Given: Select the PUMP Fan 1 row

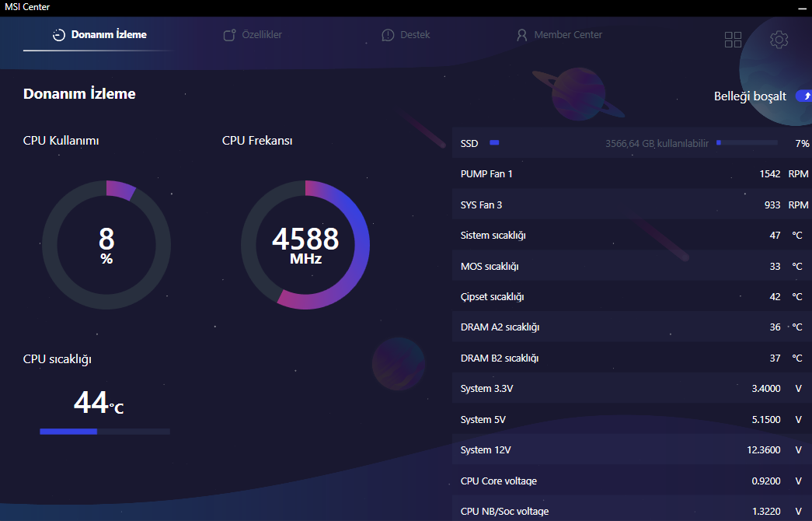Looking at the screenshot, I should click(x=632, y=173).
